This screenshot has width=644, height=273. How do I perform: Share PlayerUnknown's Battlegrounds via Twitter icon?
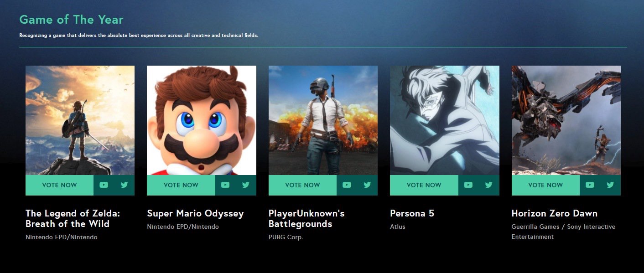[x=367, y=185]
